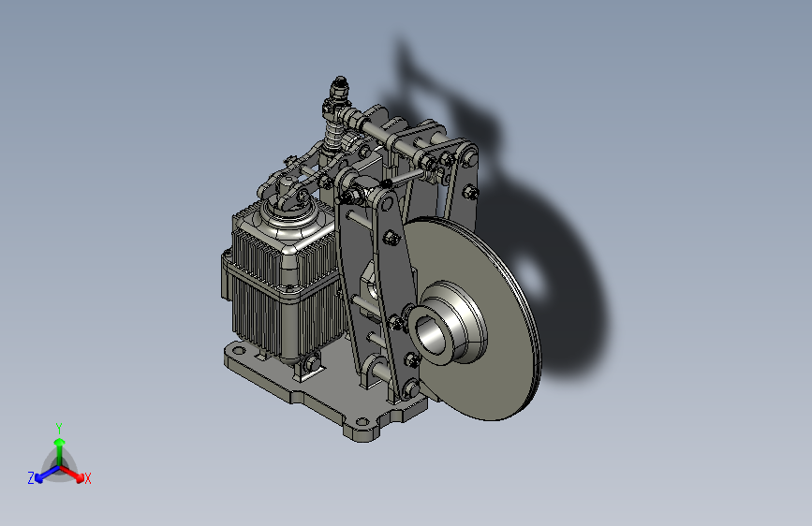Click the green Y axis arrow of the triad

click(x=60, y=451)
